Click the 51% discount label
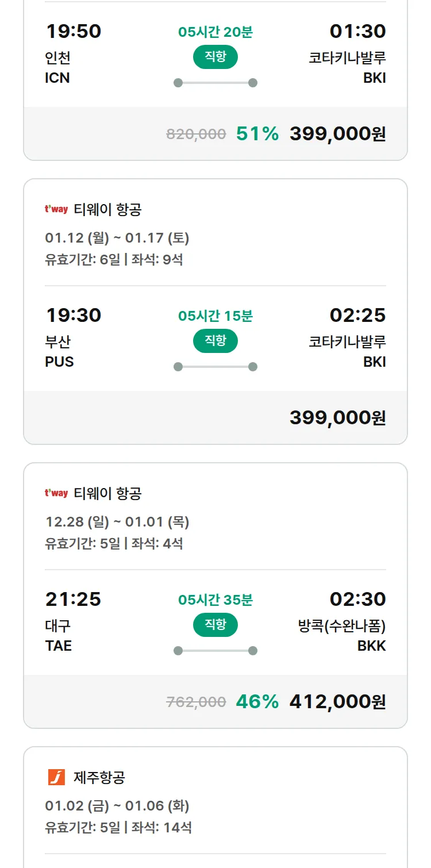Screen dimensions: 431x868 pos(257,134)
